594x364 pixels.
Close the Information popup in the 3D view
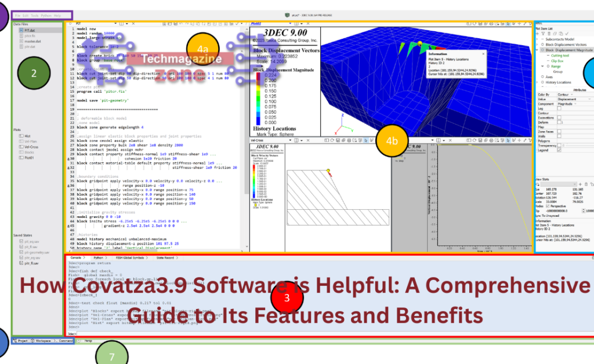(483, 54)
